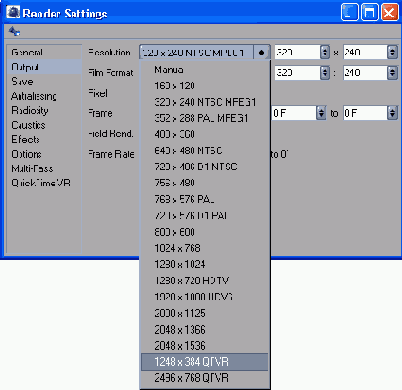The image size is (402, 390).
Task: Open the QuickTime VR page
Action: pos(41,183)
